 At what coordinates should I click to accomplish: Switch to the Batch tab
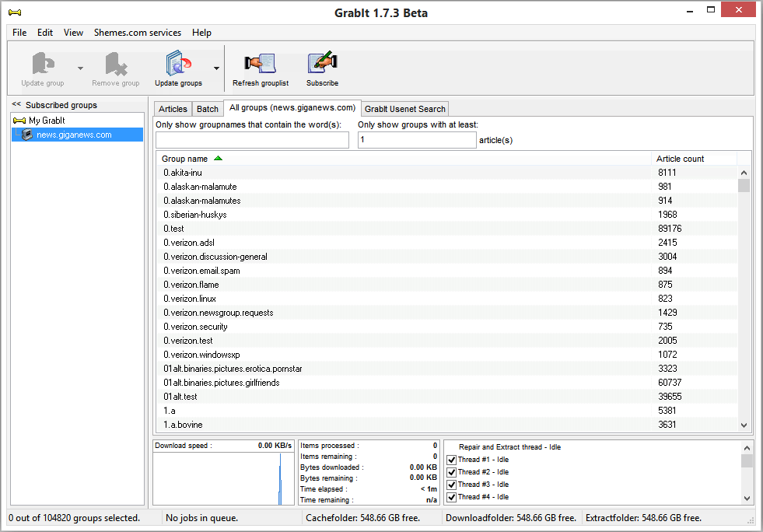coord(208,109)
